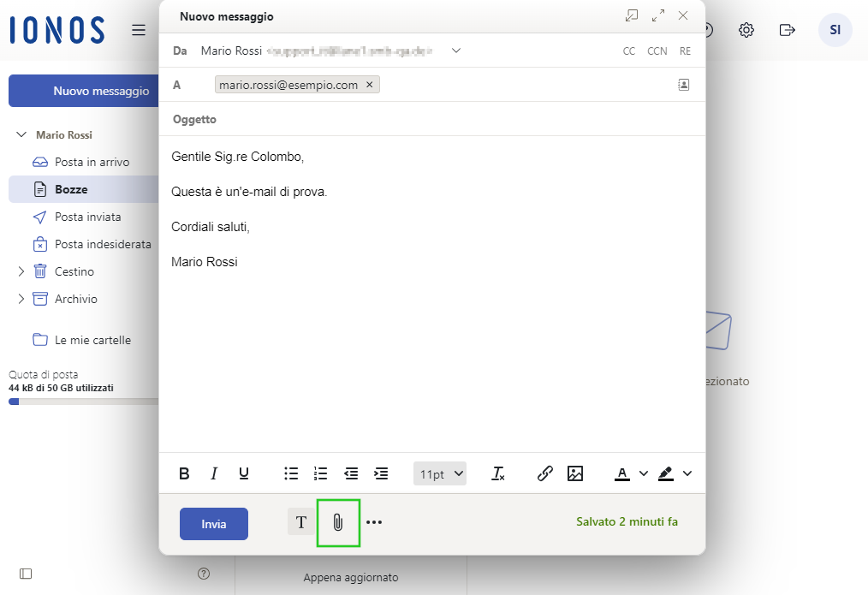Toggle the text formatting toolbar (T)

pyautogui.click(x=301, y=522)
